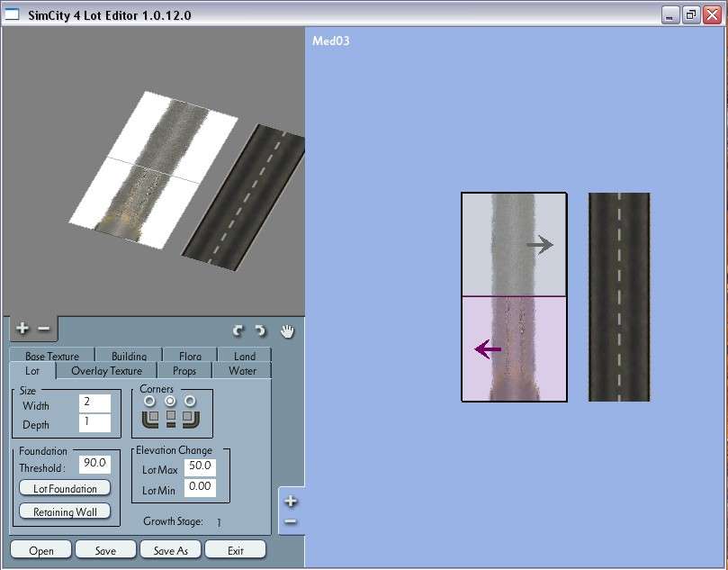This screenshot has width=728, height=570.
Task: Open the Building tab
Action: click(x=129, y=356)
